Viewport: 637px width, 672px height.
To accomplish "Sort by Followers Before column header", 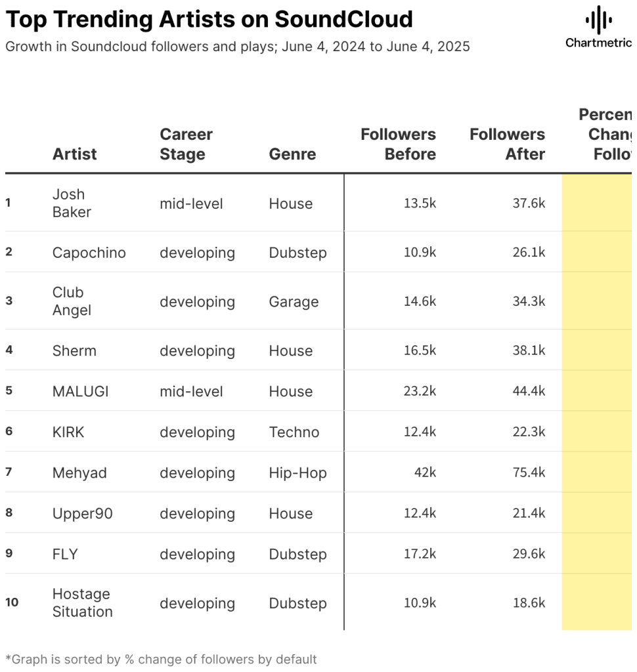I will coord(398,144).
